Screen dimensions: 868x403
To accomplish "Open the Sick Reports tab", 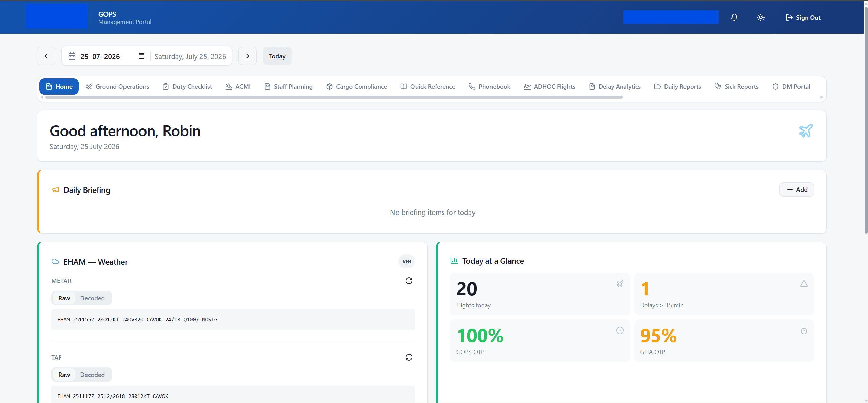I will 736,86.
